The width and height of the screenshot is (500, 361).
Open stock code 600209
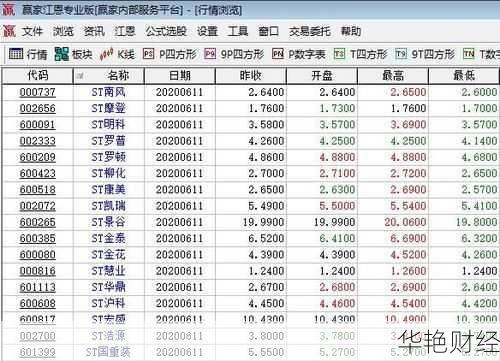pyautogui.click(x=37, y=157)
